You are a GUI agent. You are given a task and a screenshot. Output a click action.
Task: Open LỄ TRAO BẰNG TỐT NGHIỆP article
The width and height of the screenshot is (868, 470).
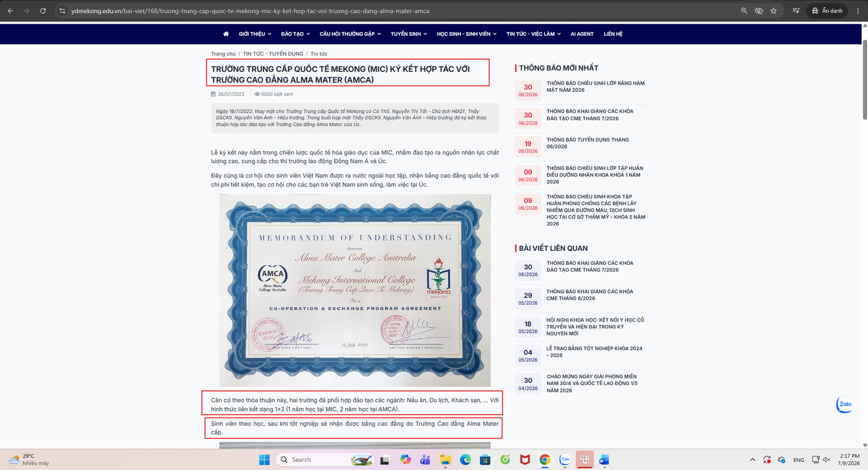click(x=594, y=352)
